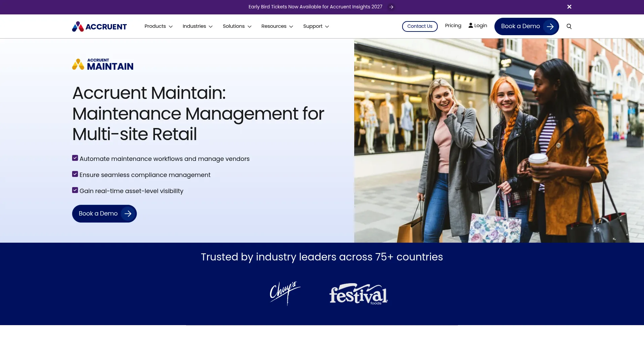644x362 pixels.
Task: Click the checkmark beside Gain real-time asset-level visibility
Action: 75,190
